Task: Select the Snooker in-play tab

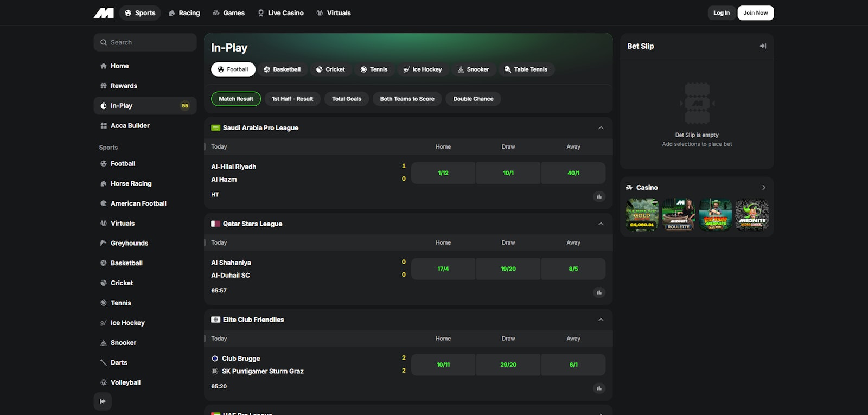Action: (x=473, y=69)
